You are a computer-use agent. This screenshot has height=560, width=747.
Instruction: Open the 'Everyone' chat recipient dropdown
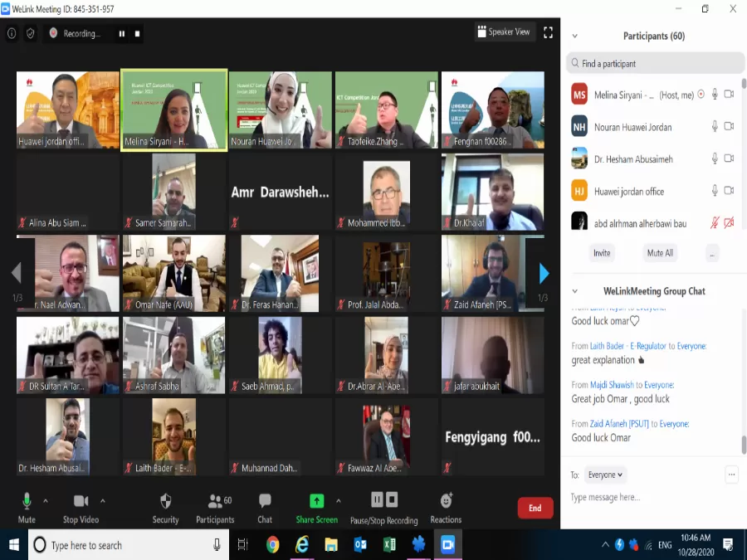pos(605,475)
